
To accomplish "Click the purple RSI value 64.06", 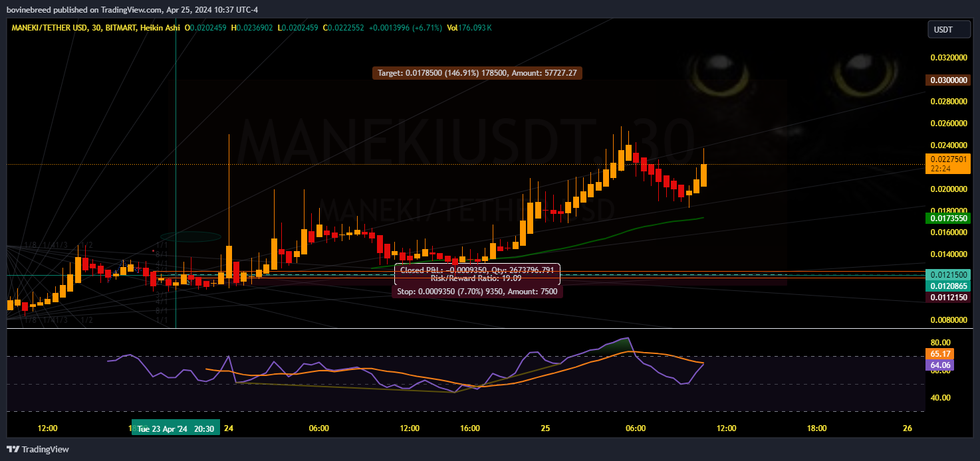I will tap(939, 365).
